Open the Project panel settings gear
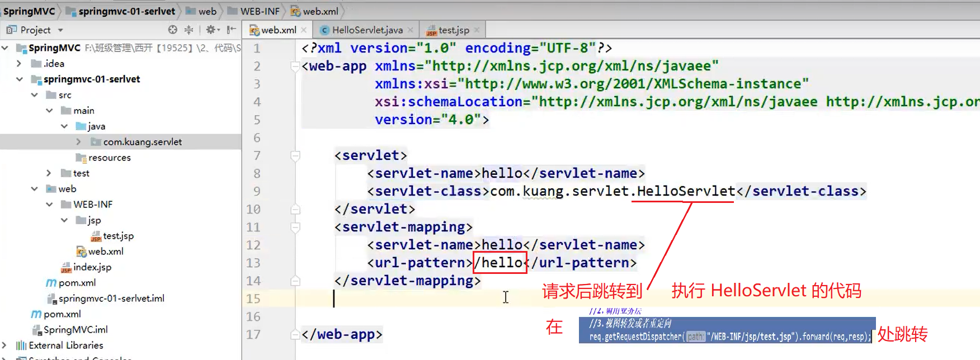980x360 pixels. point(213,30)
